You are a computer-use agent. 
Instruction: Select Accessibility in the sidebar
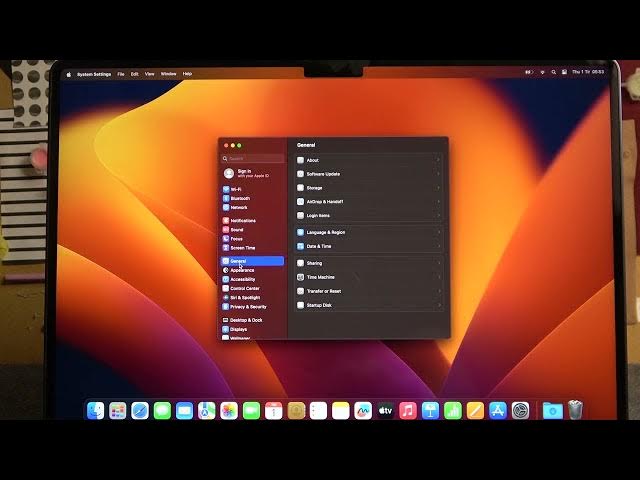coord(243,279)
